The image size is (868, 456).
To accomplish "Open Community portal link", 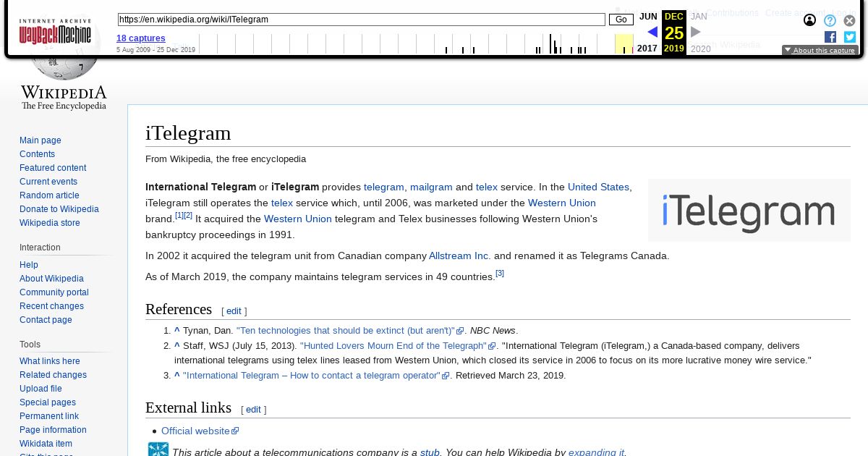I will (54, 292).
